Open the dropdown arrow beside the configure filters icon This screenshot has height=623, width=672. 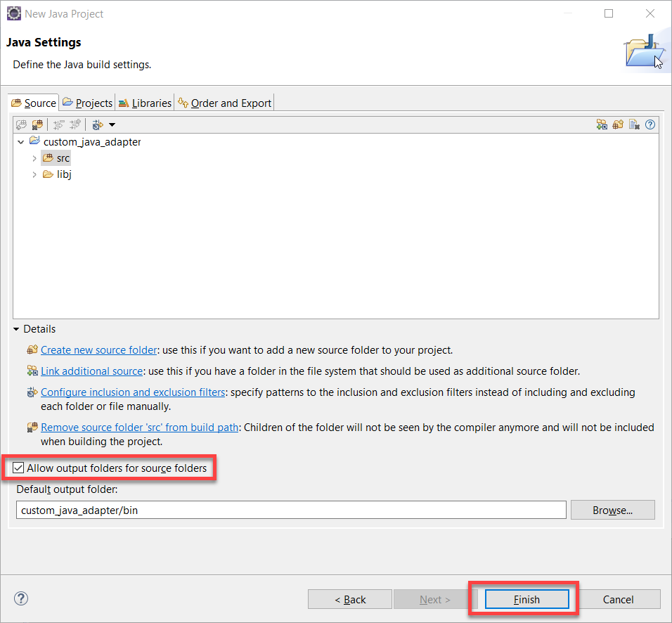[112, 124]
